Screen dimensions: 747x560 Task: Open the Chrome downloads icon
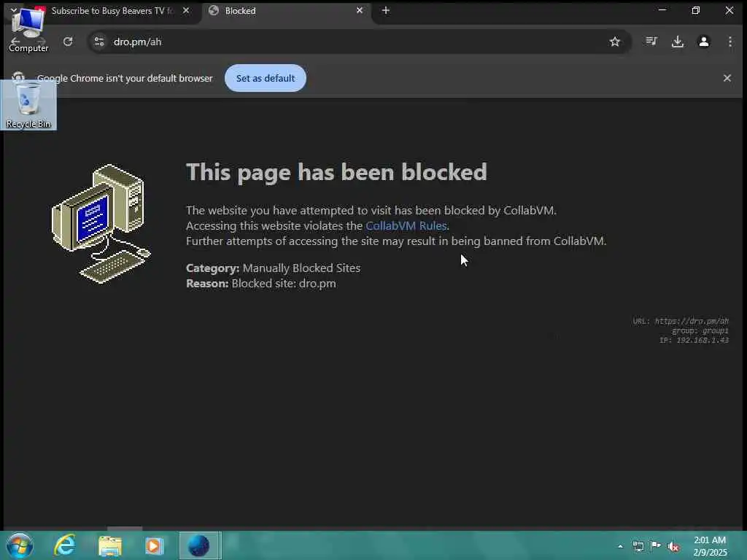pyautogui.click(x=678, y=42)
